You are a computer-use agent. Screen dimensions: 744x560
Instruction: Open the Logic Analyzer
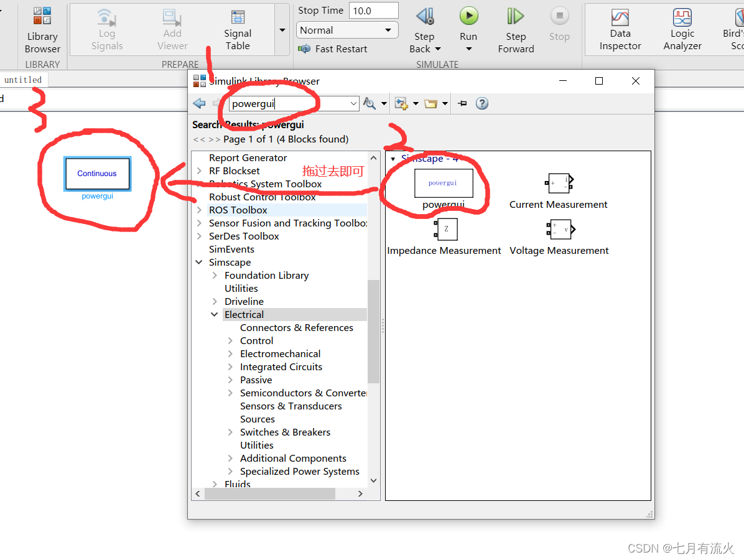click(x=682, y=29)
